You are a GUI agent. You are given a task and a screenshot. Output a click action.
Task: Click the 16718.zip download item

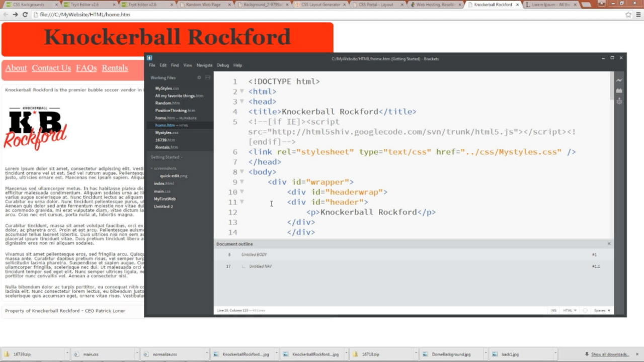tap(381, 354)
